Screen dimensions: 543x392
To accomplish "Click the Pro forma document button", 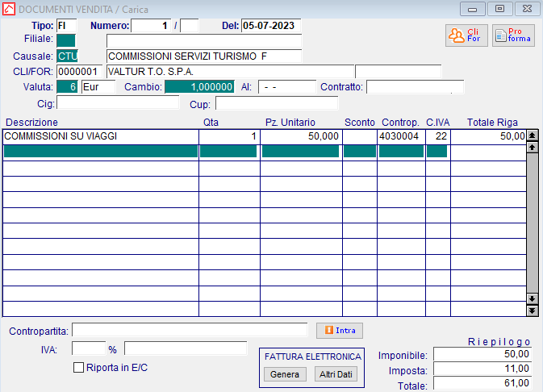I will pos(513,35).
